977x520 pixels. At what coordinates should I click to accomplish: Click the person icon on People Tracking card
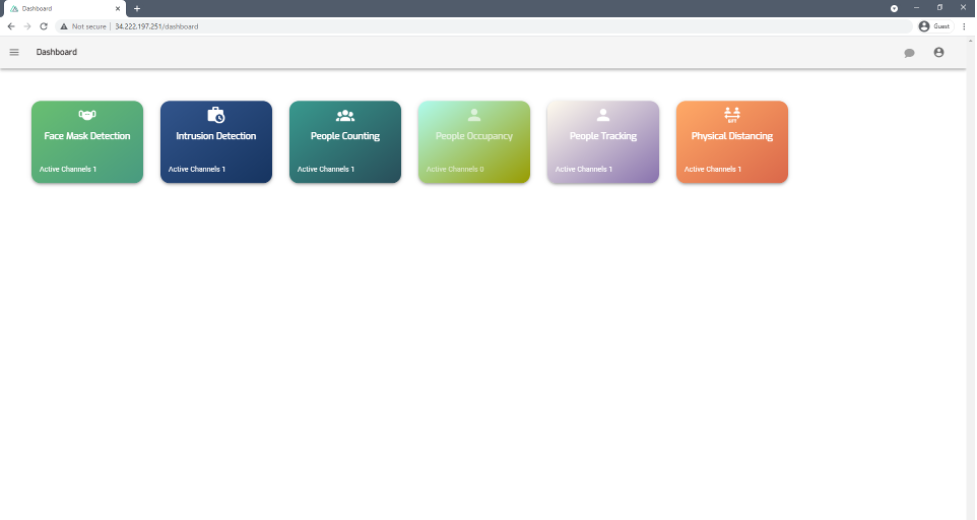[x=603, y=115]
